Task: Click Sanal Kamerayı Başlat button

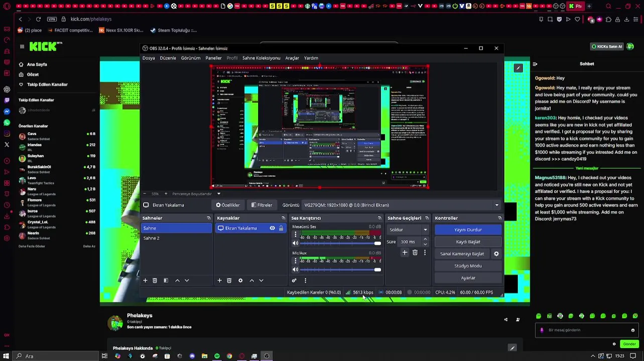Action: tap(462, 254)
